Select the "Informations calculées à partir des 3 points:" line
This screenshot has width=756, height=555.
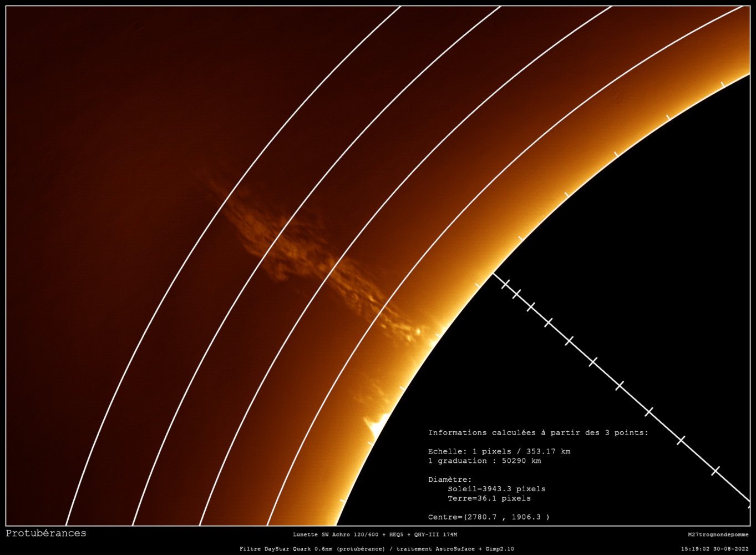coord(538,433)
